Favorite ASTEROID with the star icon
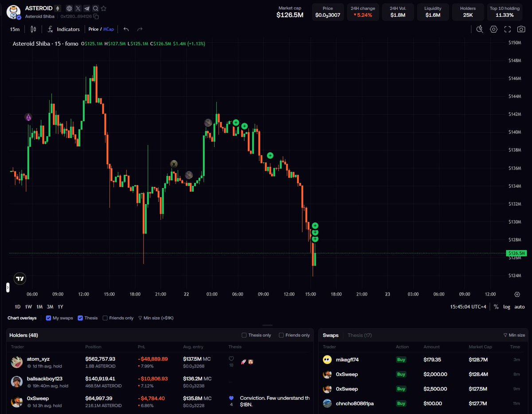Viewport: 532px width, 414px height. 103,8
